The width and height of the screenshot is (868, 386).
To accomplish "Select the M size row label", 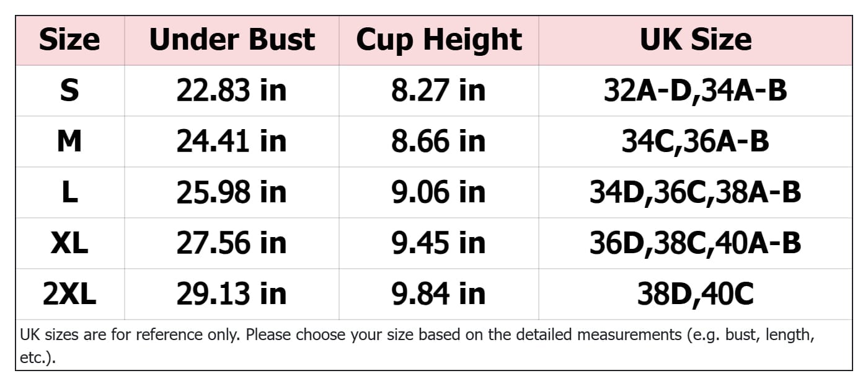I will (70, 141).
